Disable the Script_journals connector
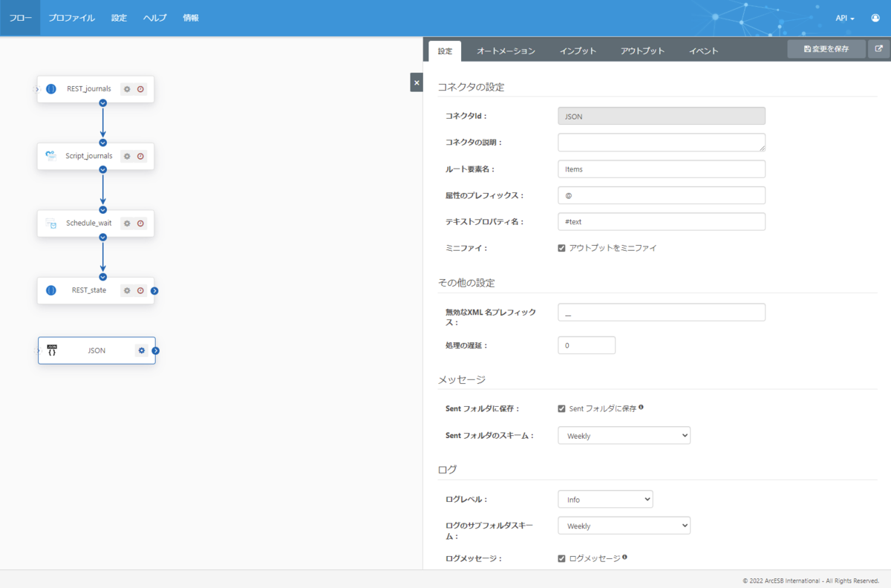 click(x=140, y=156)
